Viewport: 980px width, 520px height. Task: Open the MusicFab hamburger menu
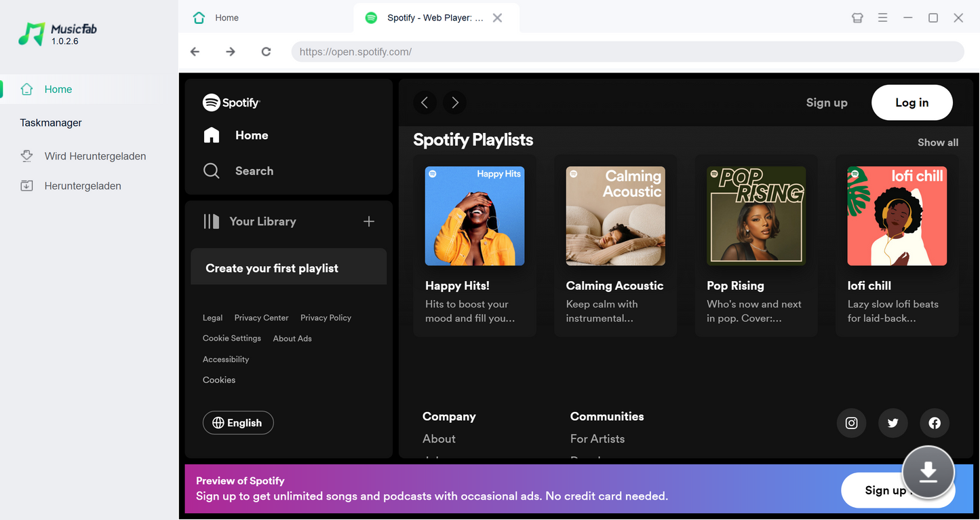click(882, 18)
